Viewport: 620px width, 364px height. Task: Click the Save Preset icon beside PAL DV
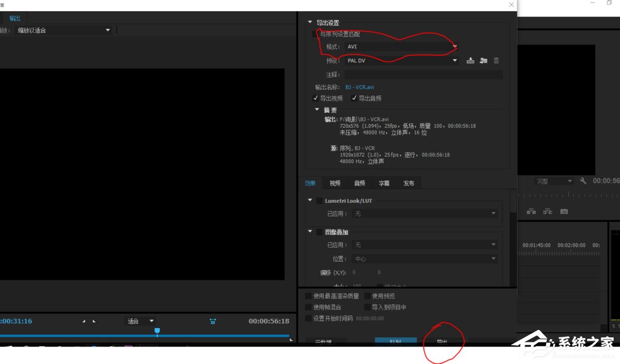click(470, 60)
